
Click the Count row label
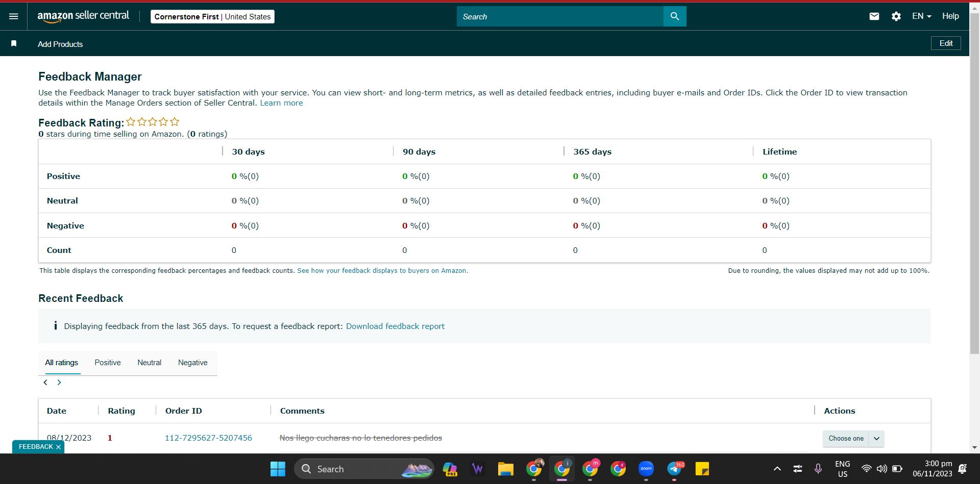59,250
